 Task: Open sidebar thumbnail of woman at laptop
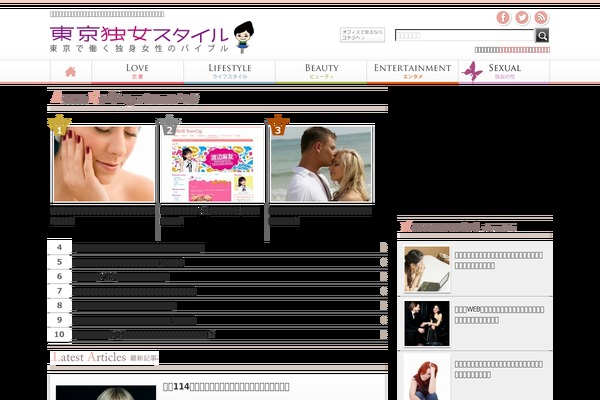[427, 269]
